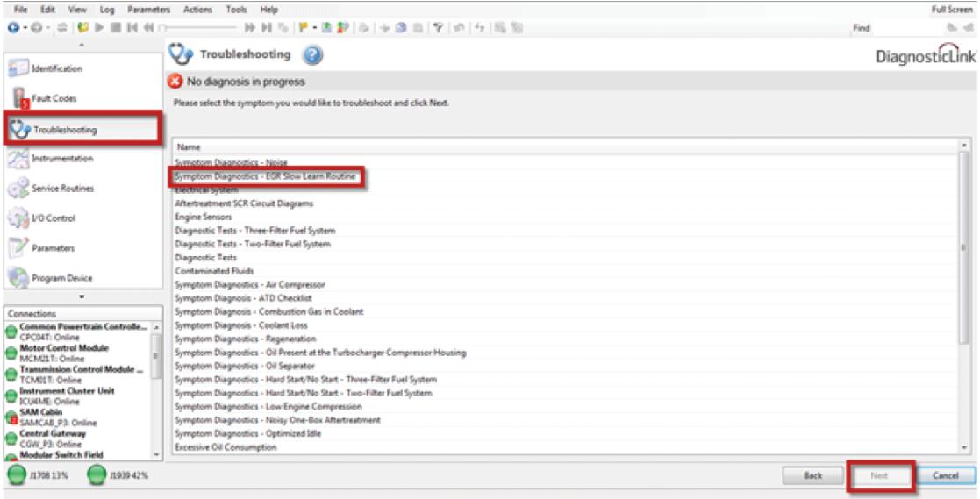Open the Tools menu
This screenshot has width=980, height=499.
[236, 10]
